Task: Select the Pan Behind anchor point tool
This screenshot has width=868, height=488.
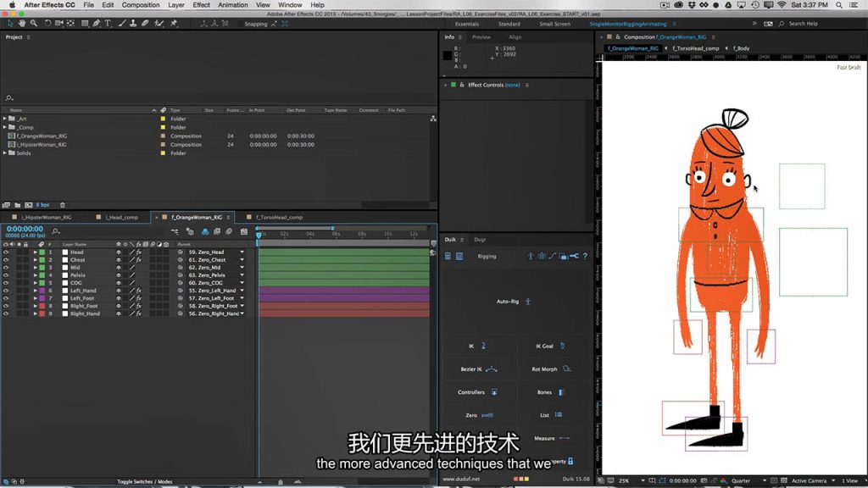Action: pos(71,24)
